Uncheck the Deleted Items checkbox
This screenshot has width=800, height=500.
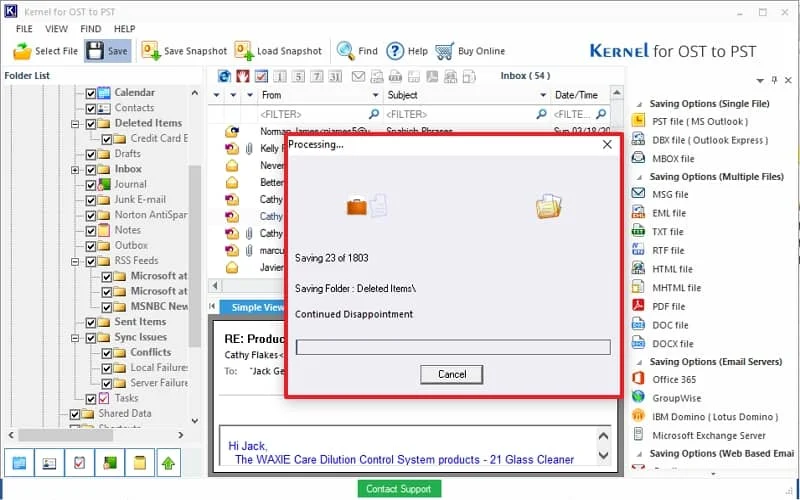point(90,124)
